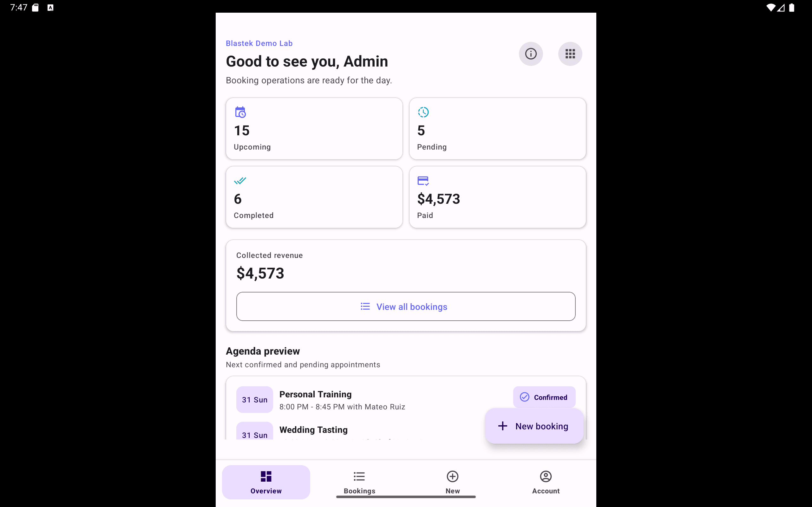Screen dimensions: 812x507
Task: Open the 15 Upcoming stats card
Action: 314,129
